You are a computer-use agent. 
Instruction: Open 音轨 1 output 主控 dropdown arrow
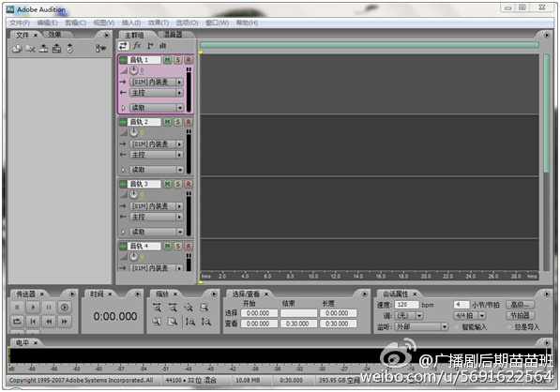[180, 93]
